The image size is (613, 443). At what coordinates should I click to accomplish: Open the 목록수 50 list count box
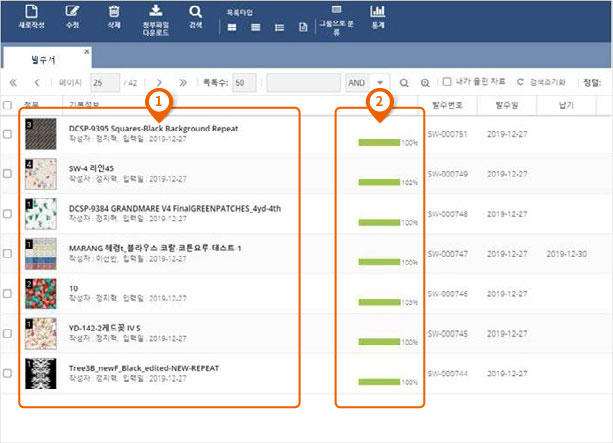tap(246, 83)
